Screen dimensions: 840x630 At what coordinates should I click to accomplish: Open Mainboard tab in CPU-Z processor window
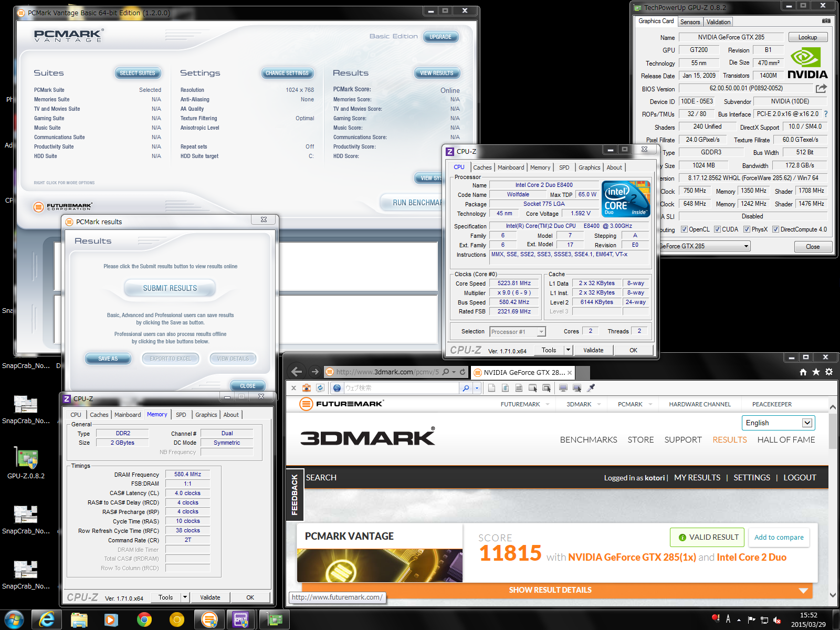pyautogui.click(x=511, y=167)
